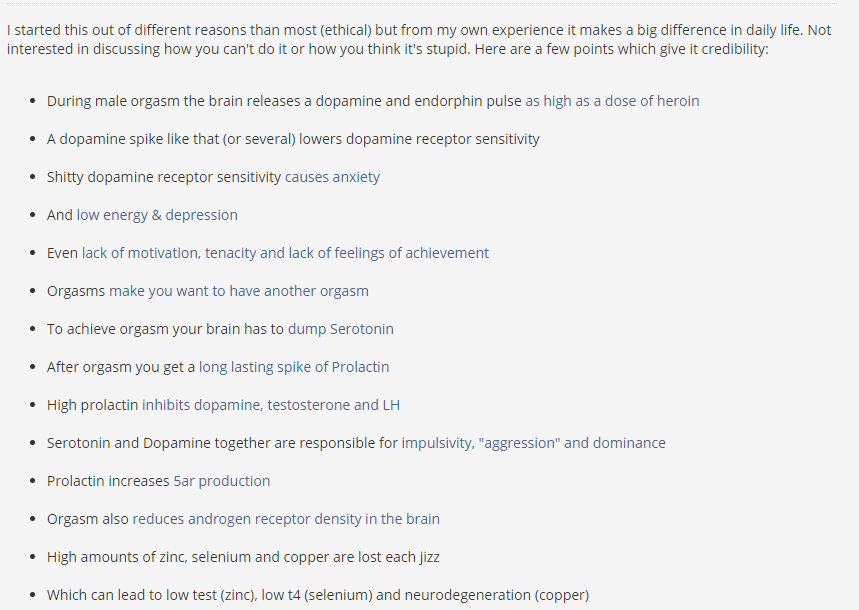Open the 'low energy & depression' link

click(157, 215)
